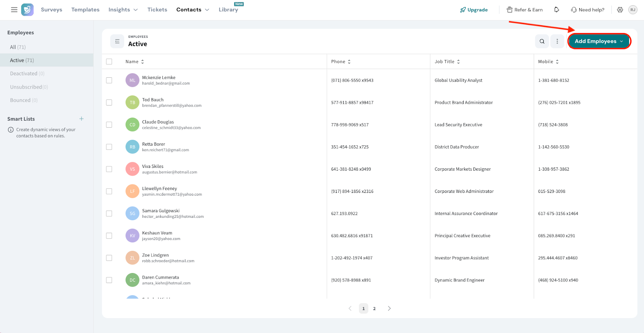Click the SurveySparrow logo icon
Viewport: 644px width, 333px height.
(x=27, y=10)
